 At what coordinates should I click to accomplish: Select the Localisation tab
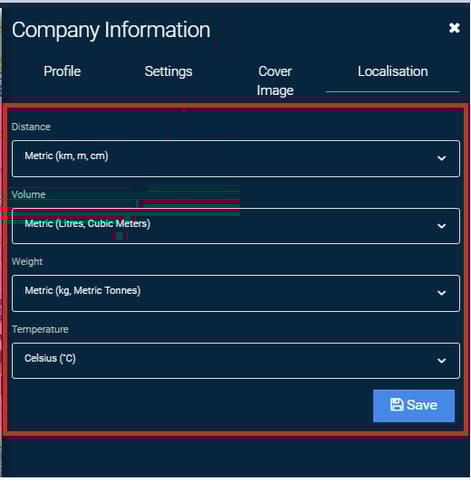tap(393, 71)
